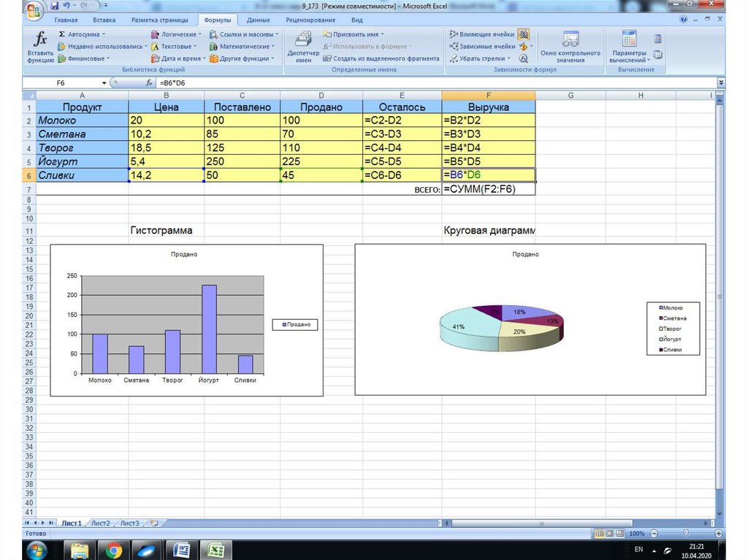This screenshot has width=748, height=560.
Task: Open the Окно контрольного значения watch window
Action: [x=570, y=46]
